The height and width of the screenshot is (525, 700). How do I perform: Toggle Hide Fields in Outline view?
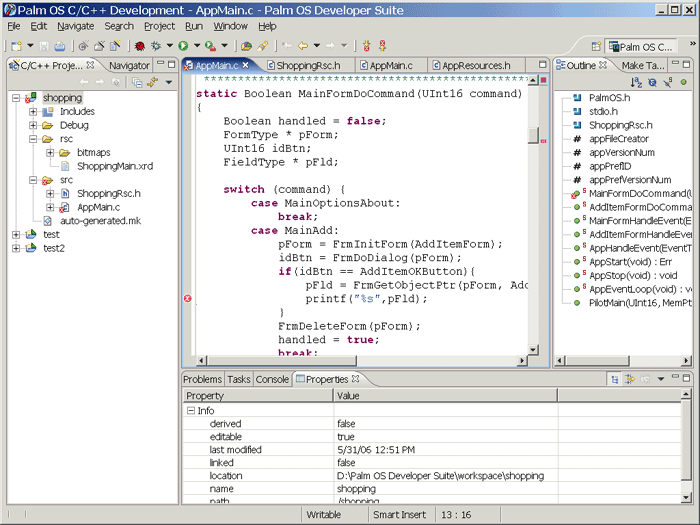[x=652, y=82]
